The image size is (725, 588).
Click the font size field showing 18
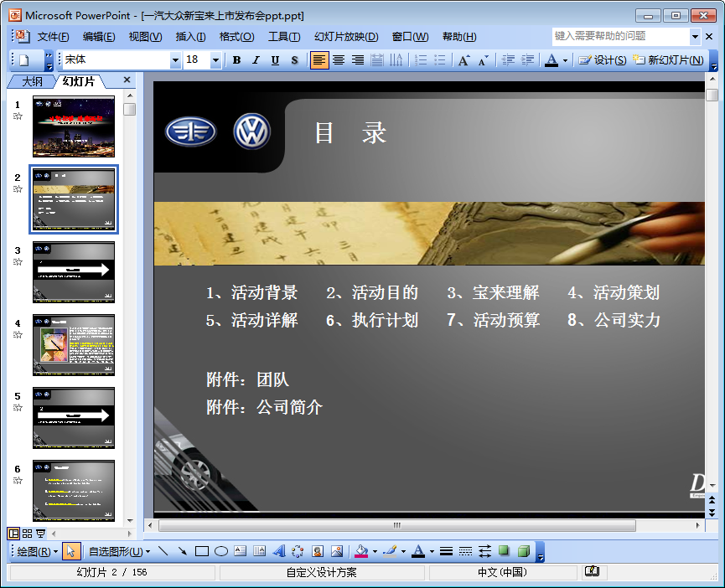click(197, 60)
